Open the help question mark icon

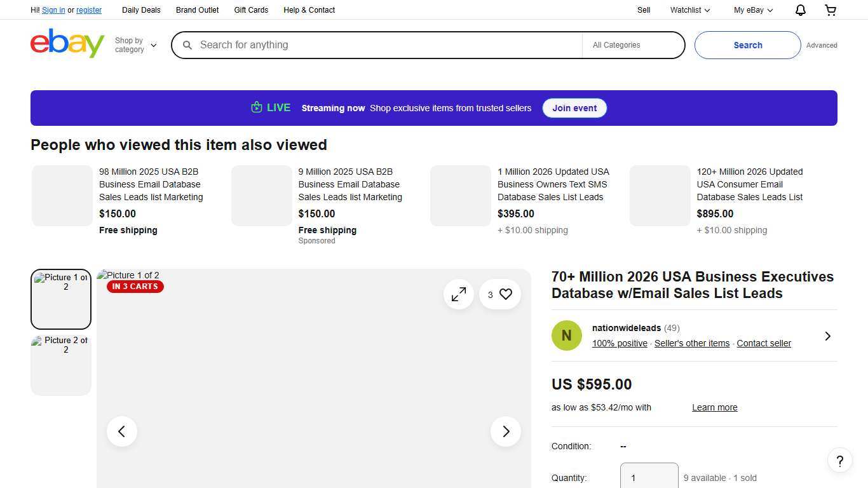(839, 460)
